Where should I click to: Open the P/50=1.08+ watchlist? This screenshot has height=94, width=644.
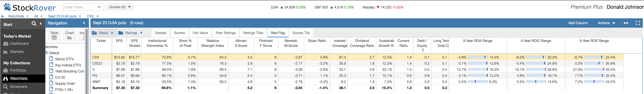click(x=64, y=90)
